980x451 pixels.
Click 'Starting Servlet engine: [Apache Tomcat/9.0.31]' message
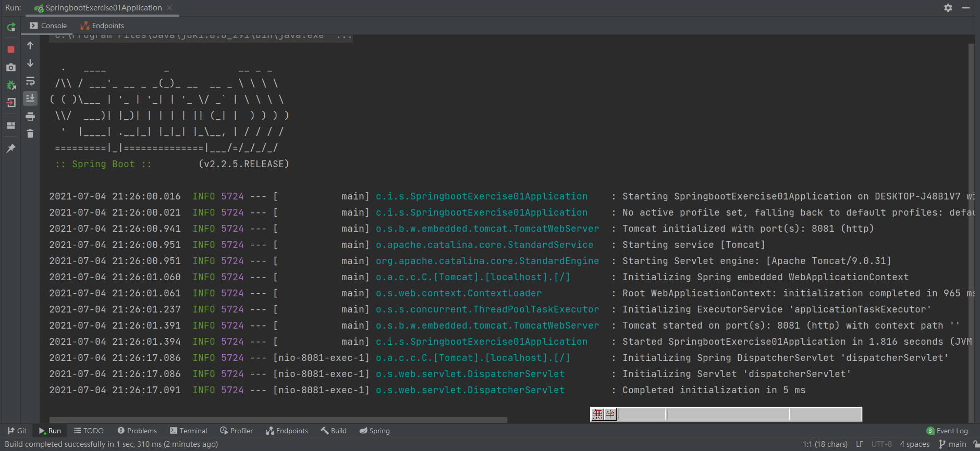click(757, 261)
